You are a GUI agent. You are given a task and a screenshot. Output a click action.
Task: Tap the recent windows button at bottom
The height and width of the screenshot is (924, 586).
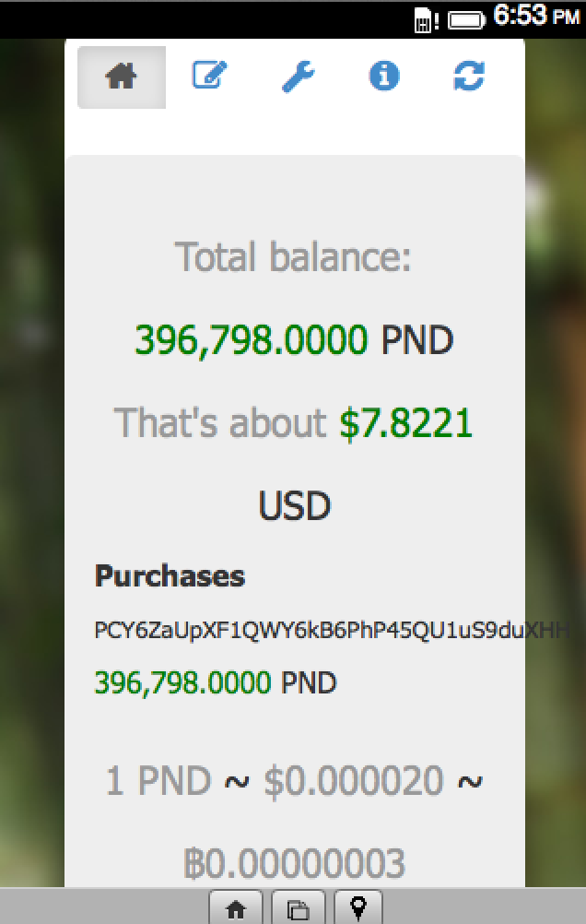click(298, 909)
